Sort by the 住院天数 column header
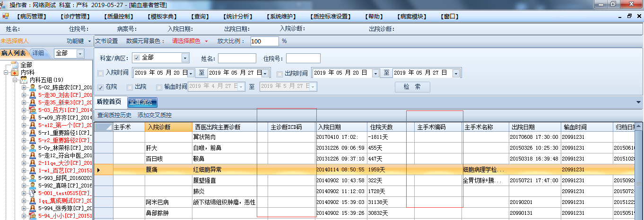The width and height of the screenshot is (644, 220). click(387, 127)
